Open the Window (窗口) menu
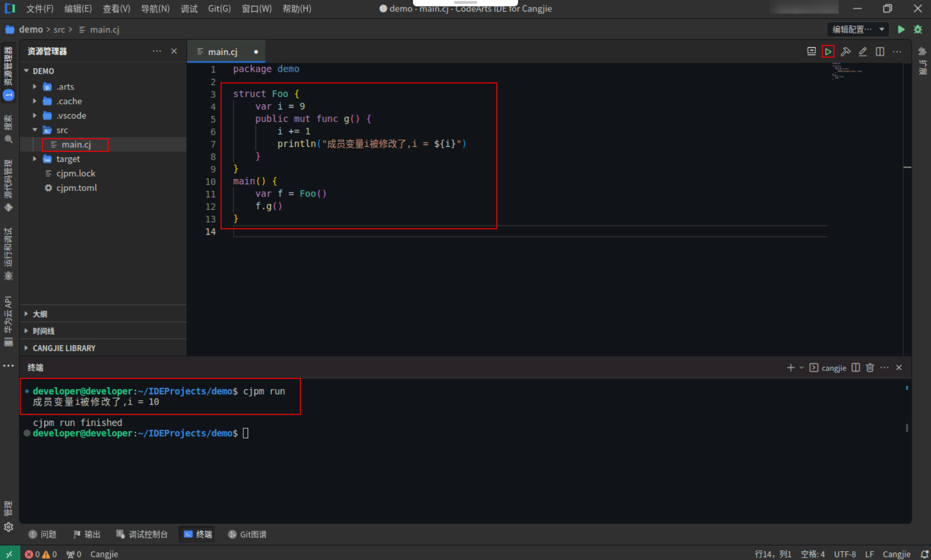 click(x=256, y=9)
